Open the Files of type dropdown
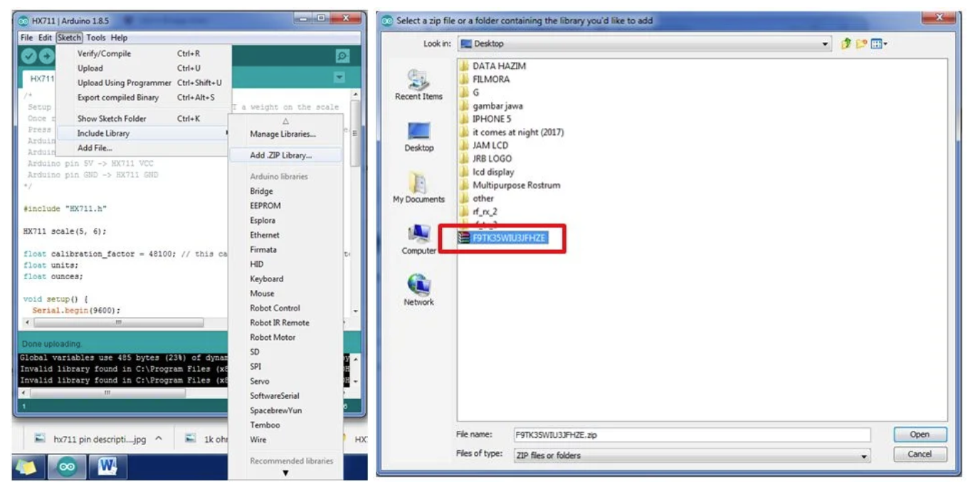This screenshot has height=490, width=980. [864, 456]
